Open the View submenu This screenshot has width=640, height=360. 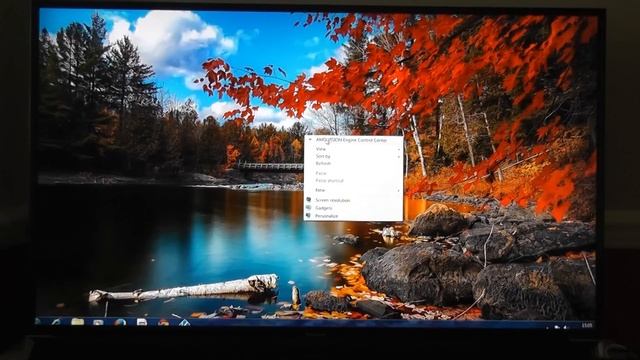coord(353,149)
